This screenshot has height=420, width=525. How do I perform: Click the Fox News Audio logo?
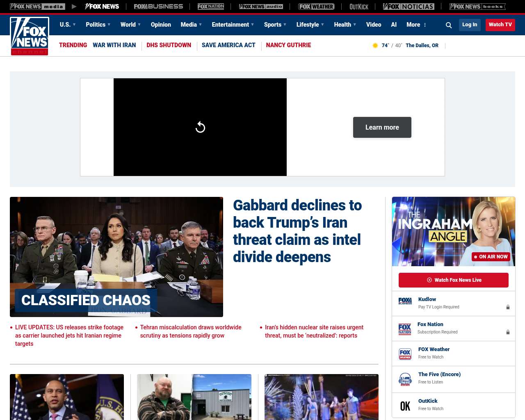point(261,7)
